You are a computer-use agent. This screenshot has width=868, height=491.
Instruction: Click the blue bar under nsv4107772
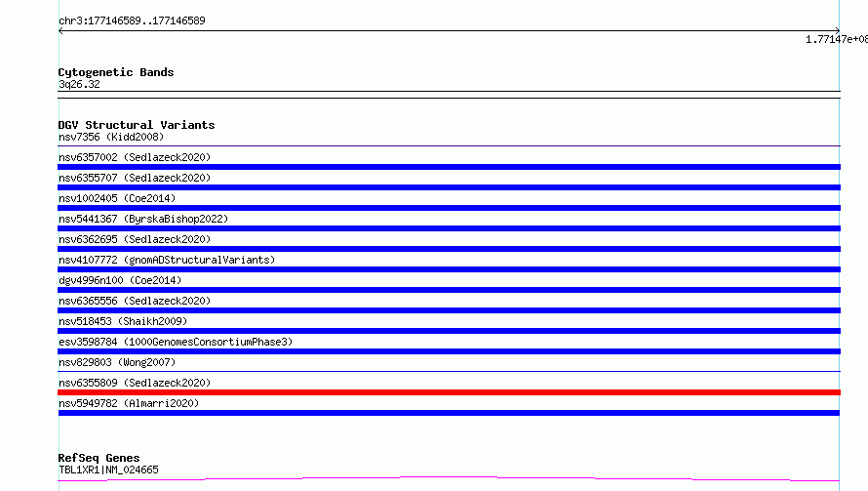click(x=449, y=269)
